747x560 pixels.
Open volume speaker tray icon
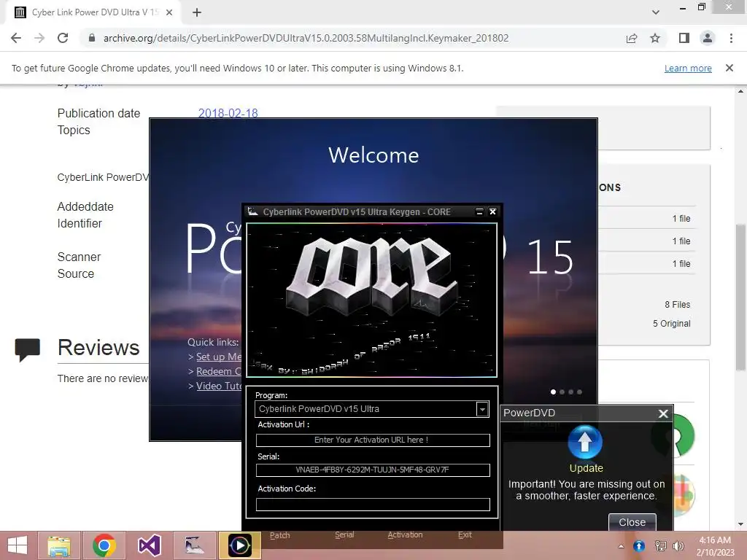(x=678, y=546)
